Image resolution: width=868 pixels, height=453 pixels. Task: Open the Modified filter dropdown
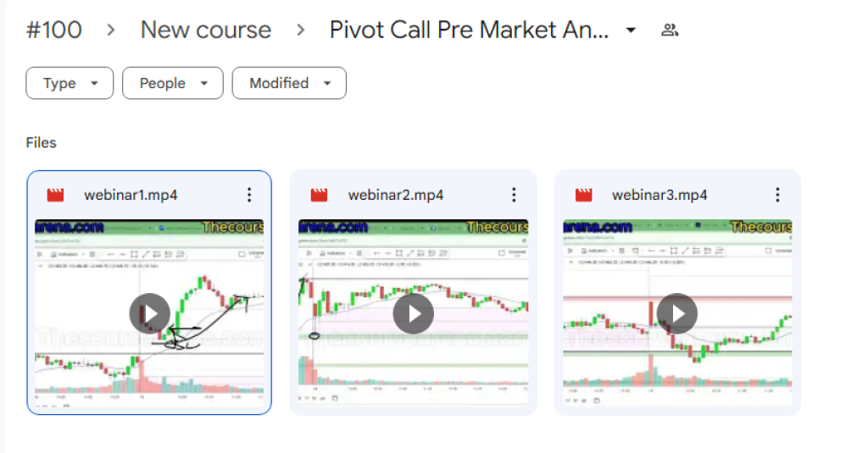point(289,83)
